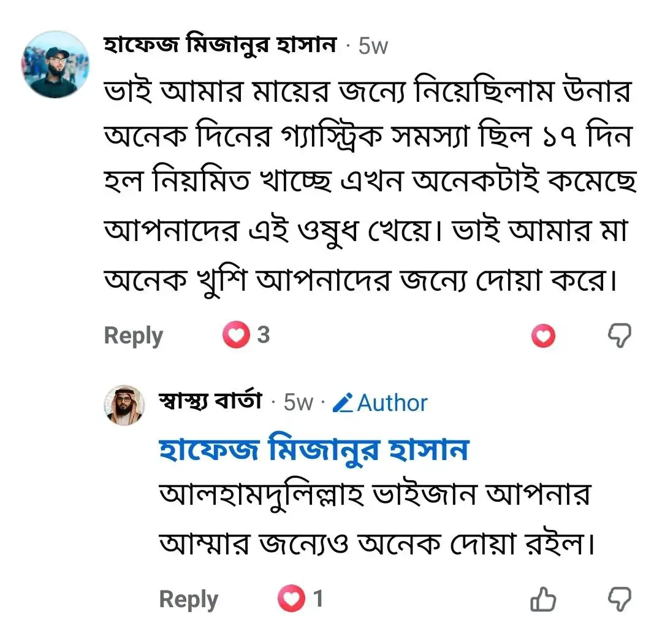
Task: Click the reaction count 1
Action: coord(318,599)
